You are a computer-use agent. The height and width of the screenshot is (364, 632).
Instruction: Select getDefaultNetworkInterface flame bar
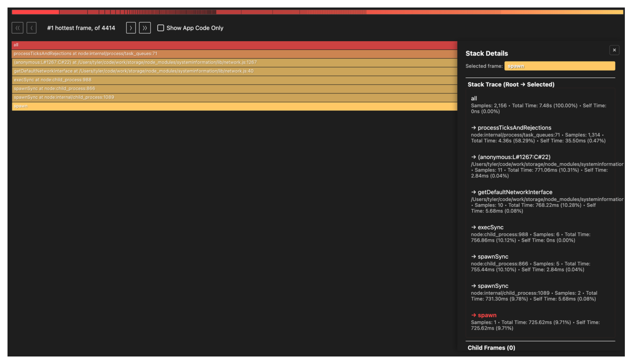click(x=234, y=71)
